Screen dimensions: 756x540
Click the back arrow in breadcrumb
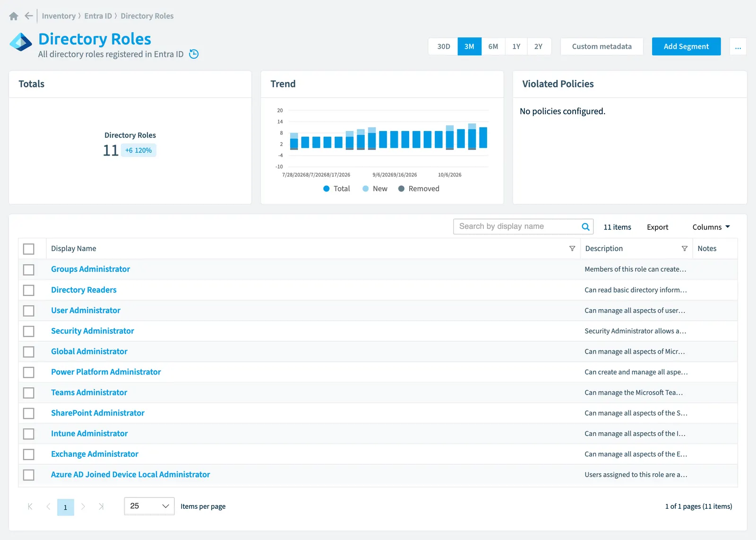29,16
